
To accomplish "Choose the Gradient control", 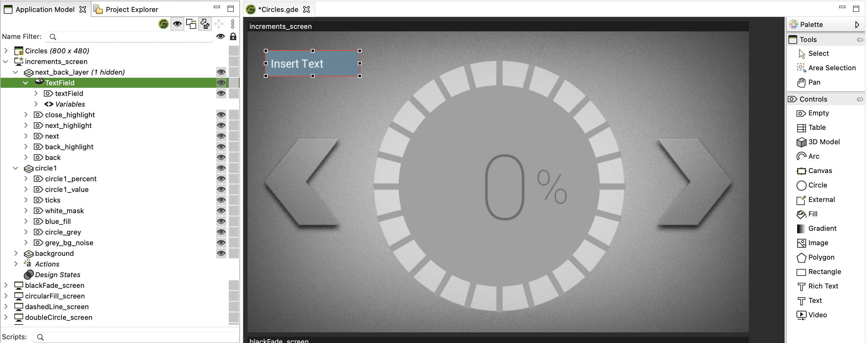I will (x=816, y=228).
